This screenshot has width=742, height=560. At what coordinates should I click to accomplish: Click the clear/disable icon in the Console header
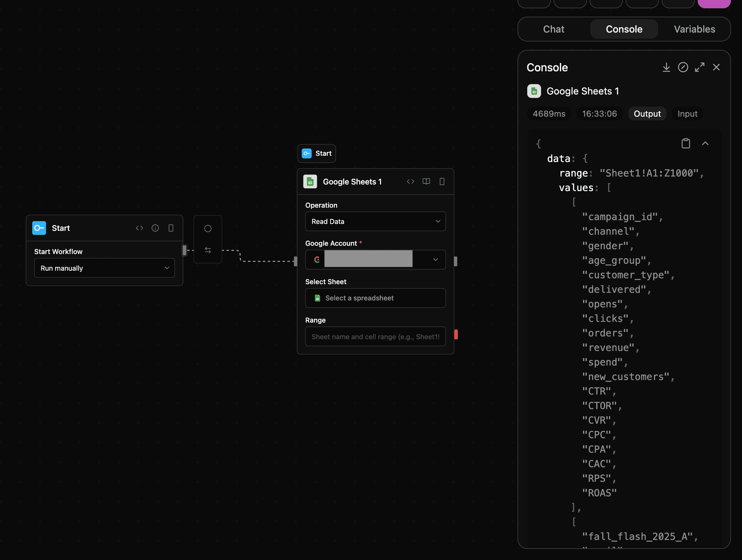click(x=683, y=67)
